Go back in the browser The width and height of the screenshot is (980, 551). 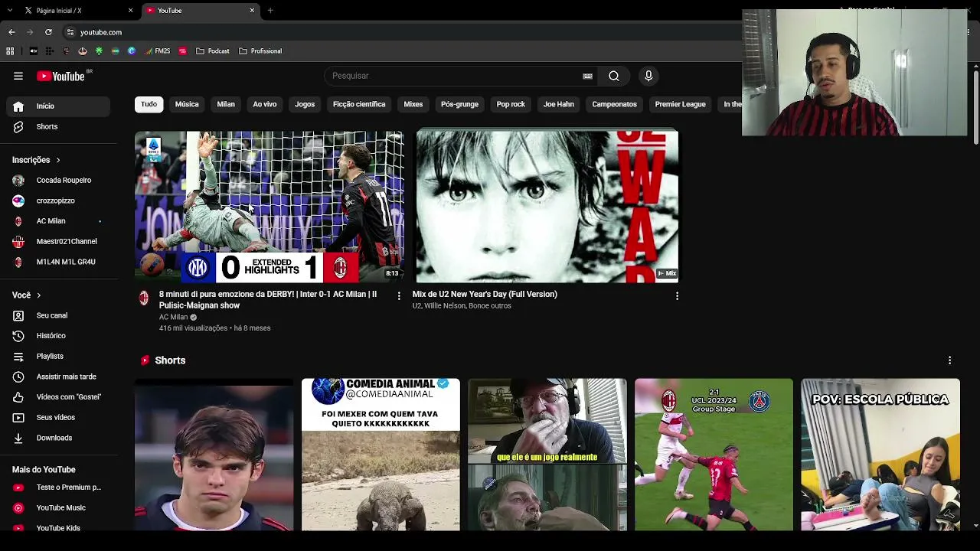tap(11, 32)
